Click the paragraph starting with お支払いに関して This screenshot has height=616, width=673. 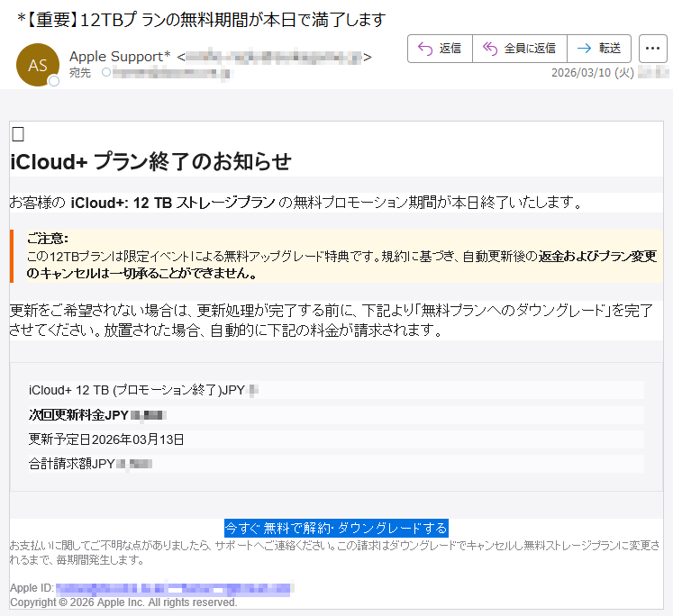(334, 553)
